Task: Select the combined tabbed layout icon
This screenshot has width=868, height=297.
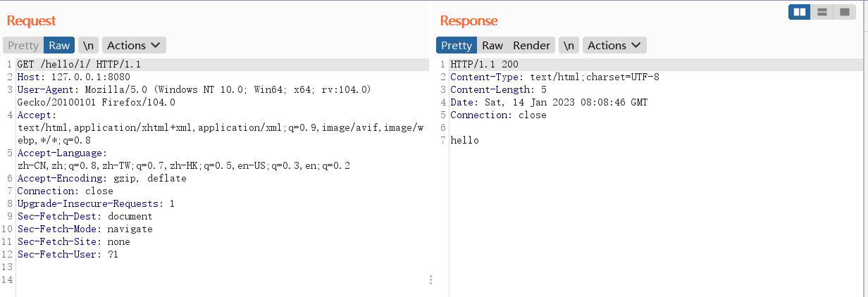Action: click(x=844, y=12)
